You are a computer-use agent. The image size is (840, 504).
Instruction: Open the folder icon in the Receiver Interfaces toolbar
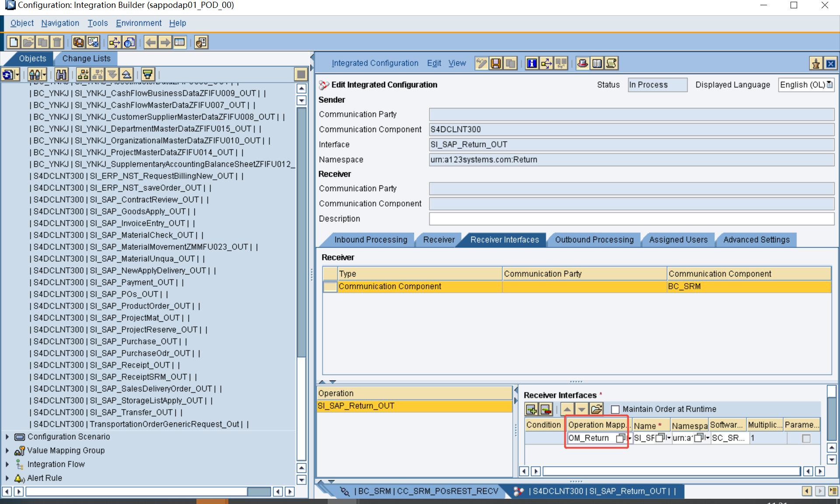[x=596, y=409]
